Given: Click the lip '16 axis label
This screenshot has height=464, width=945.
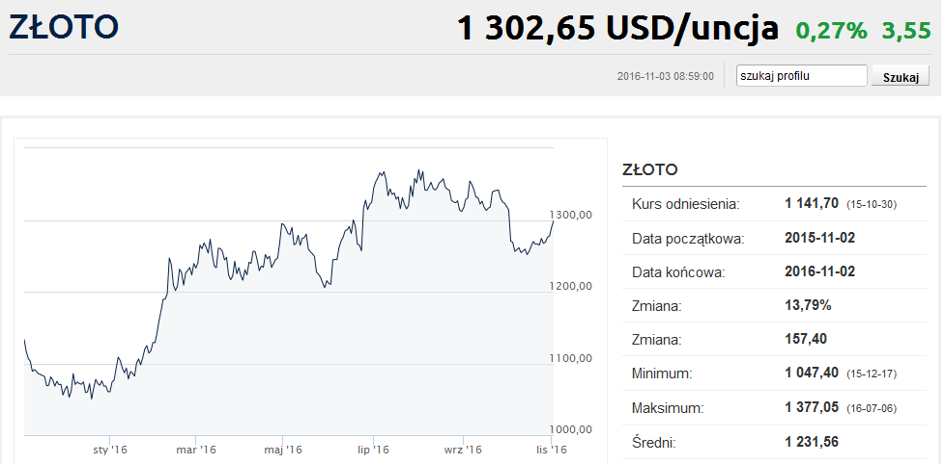Looking at the screenshot, I should point(373,450).
